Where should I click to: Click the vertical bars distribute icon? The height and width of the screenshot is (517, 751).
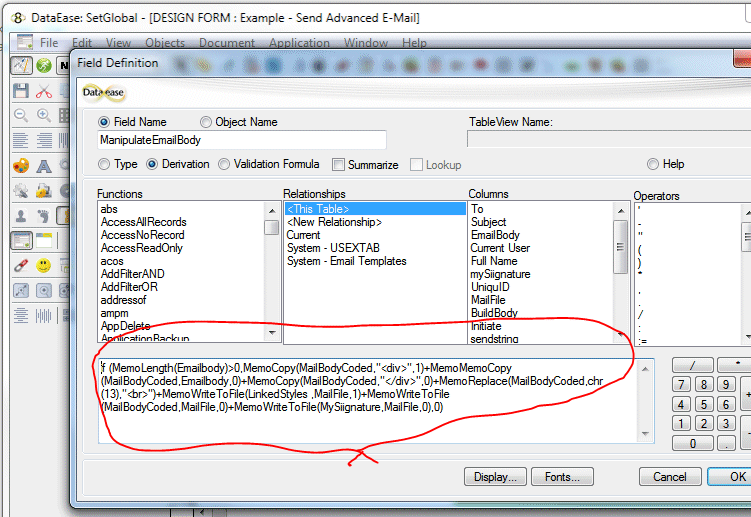(x=44, y=316)
